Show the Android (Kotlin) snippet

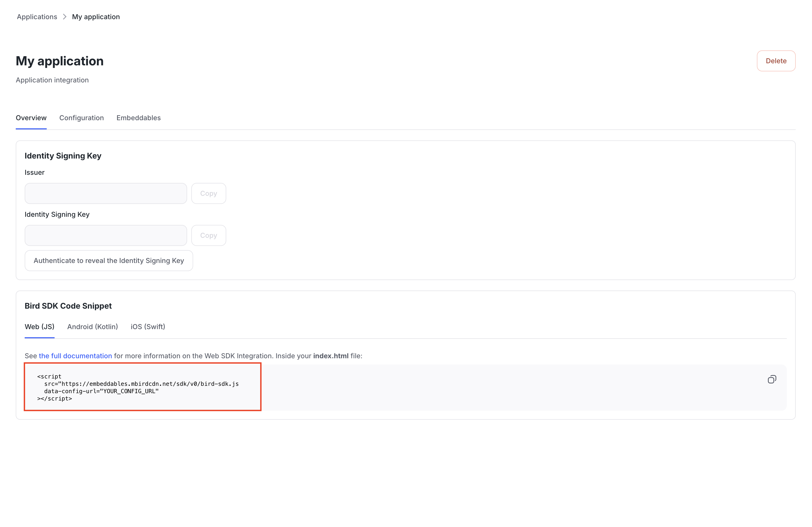coord(92,326)
